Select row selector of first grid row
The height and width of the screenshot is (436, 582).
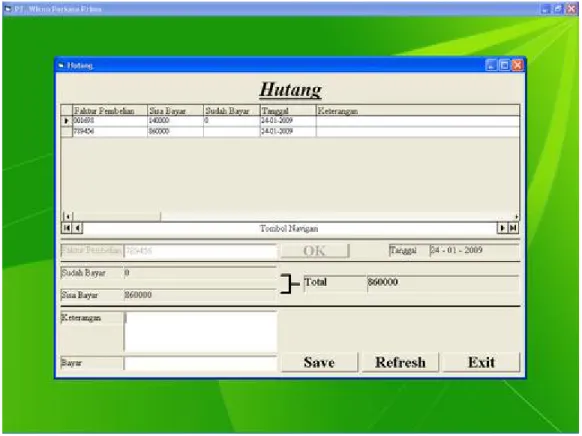point(66,121)
